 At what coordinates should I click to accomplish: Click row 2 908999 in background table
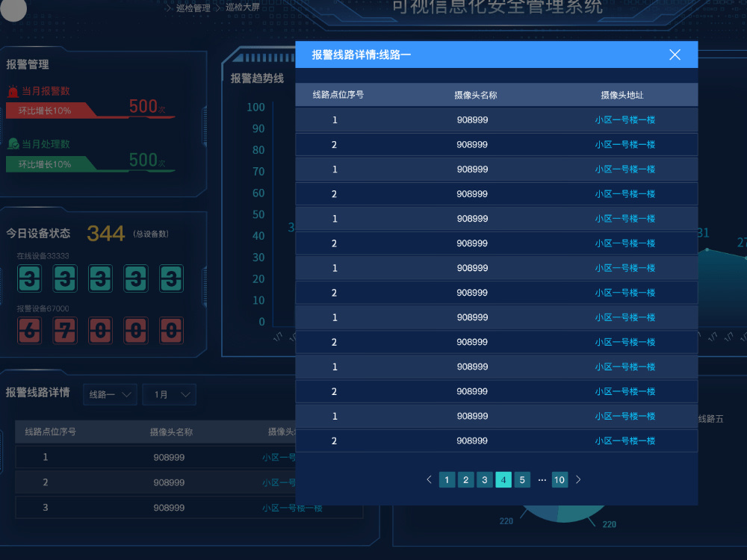169,482
